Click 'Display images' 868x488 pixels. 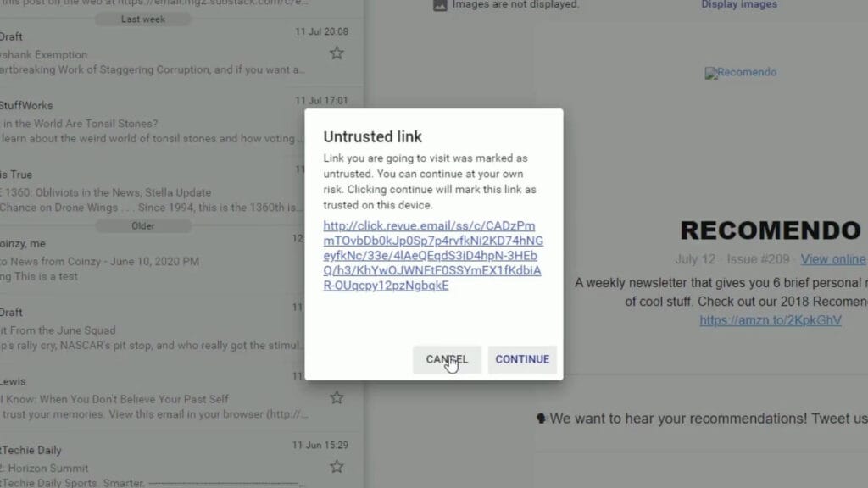point(738,5)
